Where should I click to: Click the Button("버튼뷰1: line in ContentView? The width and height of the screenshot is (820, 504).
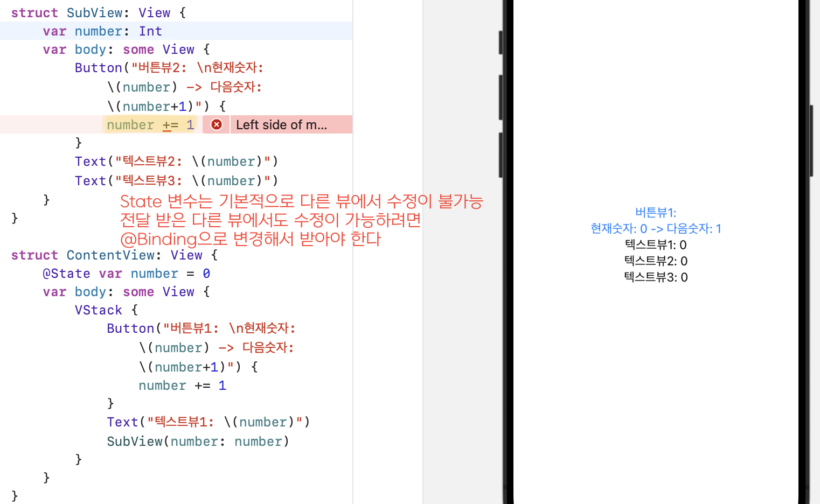tap(201, 328)
